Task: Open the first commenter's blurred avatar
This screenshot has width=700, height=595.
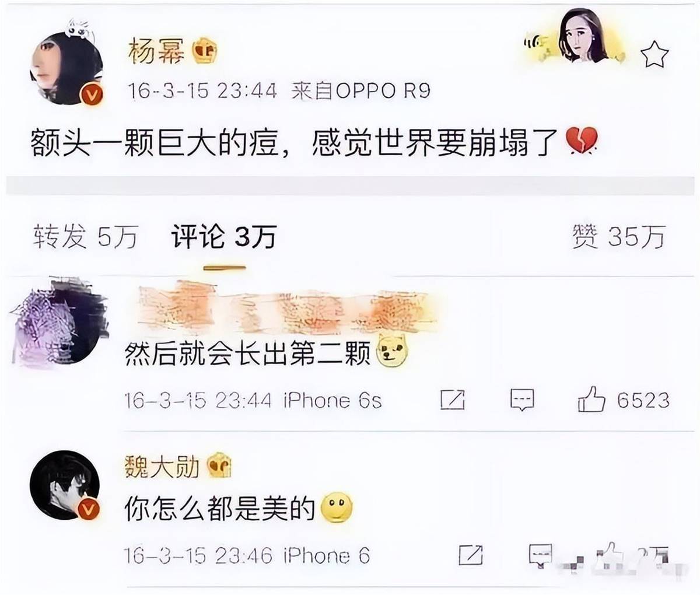Action: (x=59, y=321)
